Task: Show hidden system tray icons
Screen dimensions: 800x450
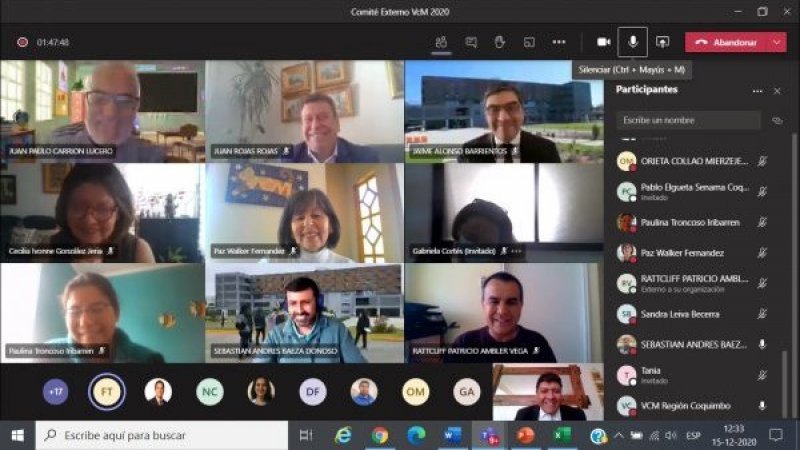Action: coord(618,435)
